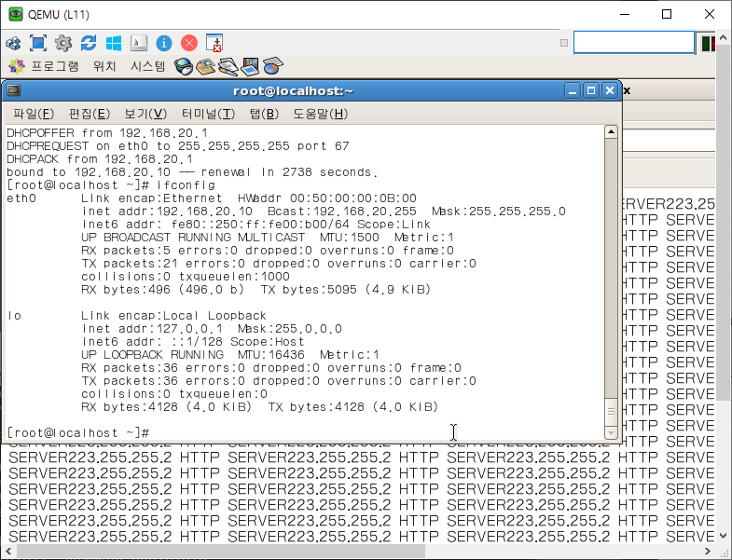Screen dimensions: 732x560
Task: Click the outer viewer scroll down arrow
Action: pos(724,536)
